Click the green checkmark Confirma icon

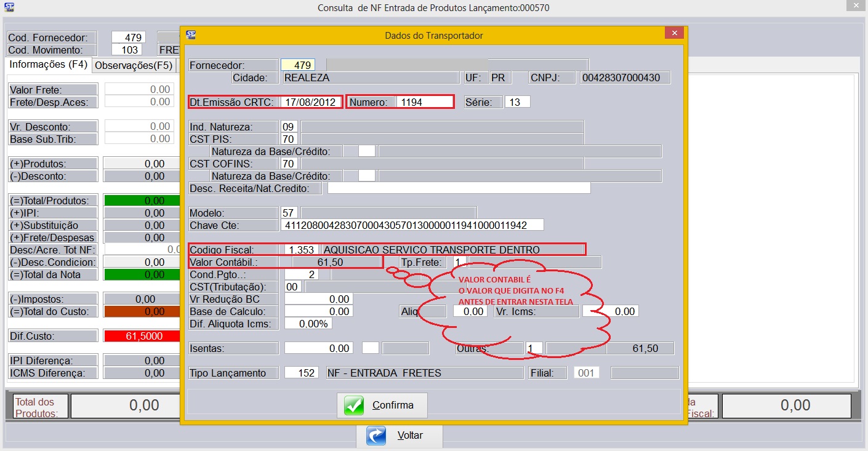tap(354, 405)
